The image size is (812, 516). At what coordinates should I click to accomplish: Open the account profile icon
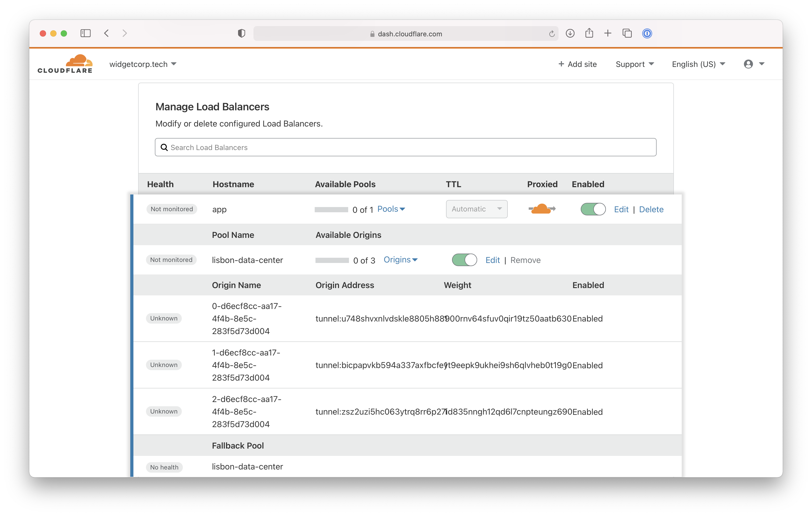click(748, 64)
